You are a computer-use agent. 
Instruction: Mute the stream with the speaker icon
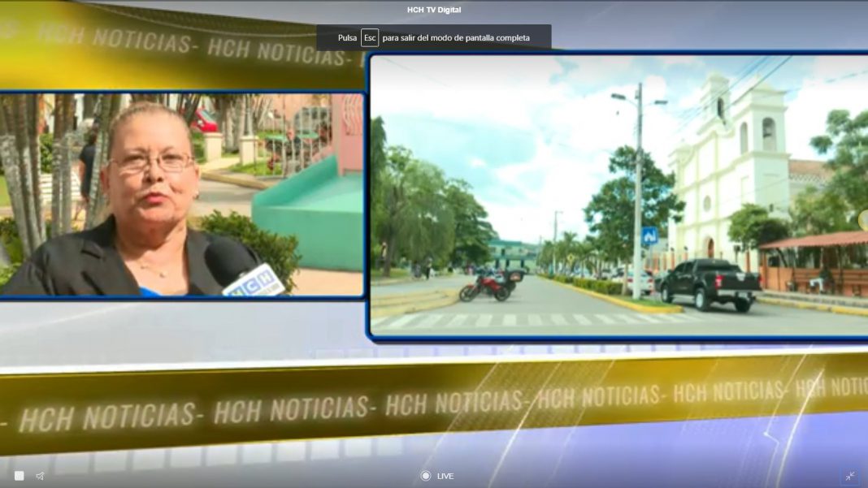pyautogui.click(x=40, y=476)
